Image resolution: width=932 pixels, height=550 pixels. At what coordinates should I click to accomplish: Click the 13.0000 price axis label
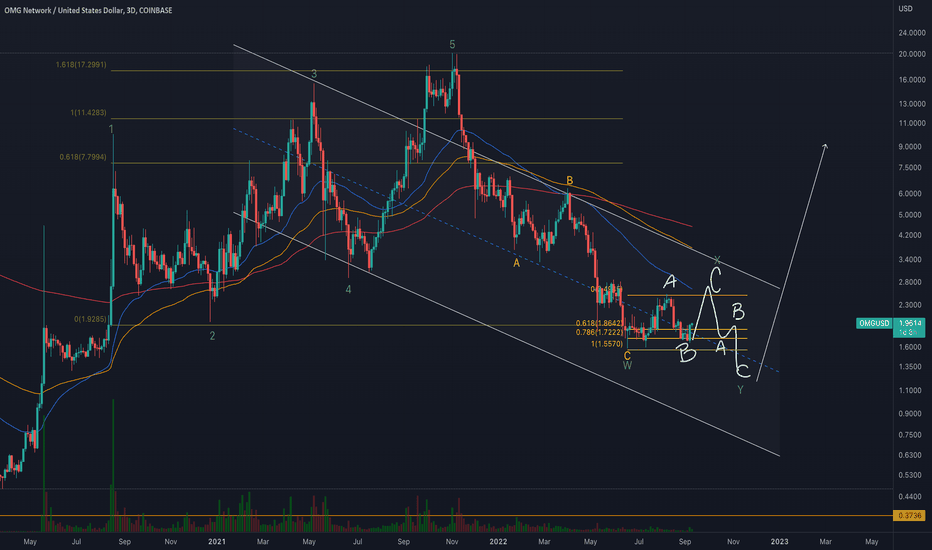[912, 103]
